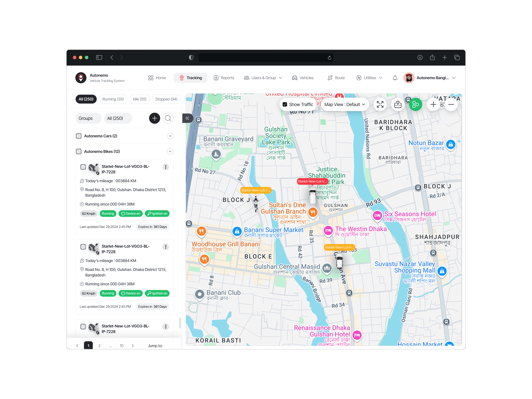532x399 pixels.
Task: Go to the Reports menu item
Action: coord(224,78)
